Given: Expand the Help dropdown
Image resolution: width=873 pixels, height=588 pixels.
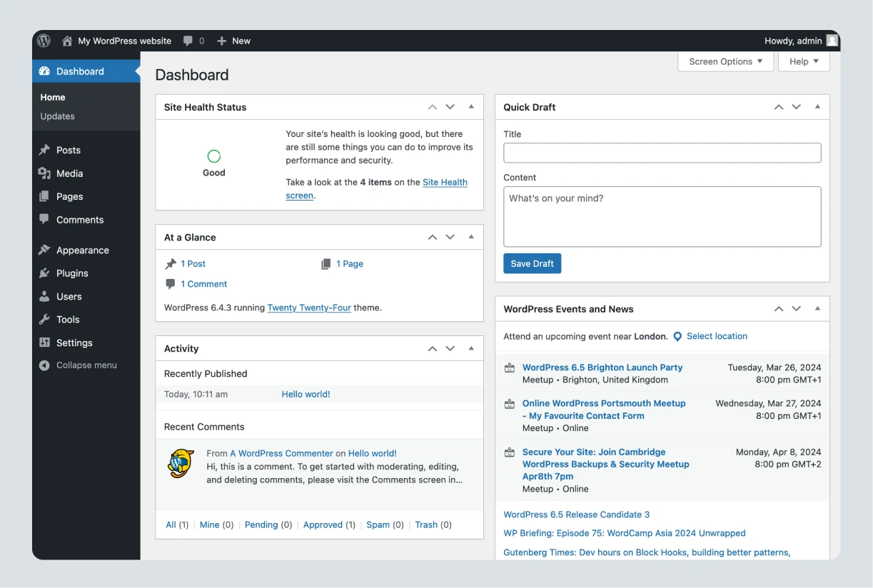Looking at the screenshot, I should tap(804, 61).
